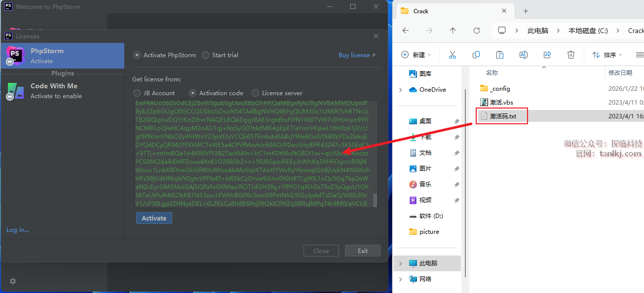Screen dimensions: 644x293
Task: Click the Copy icon in Explorer toolbar
Action: coord(476,55)
